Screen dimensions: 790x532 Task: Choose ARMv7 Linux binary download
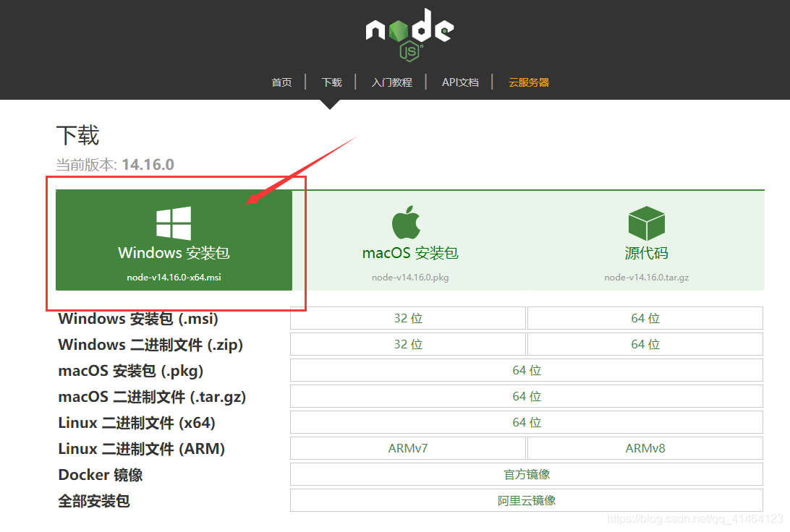pos(408,448)
